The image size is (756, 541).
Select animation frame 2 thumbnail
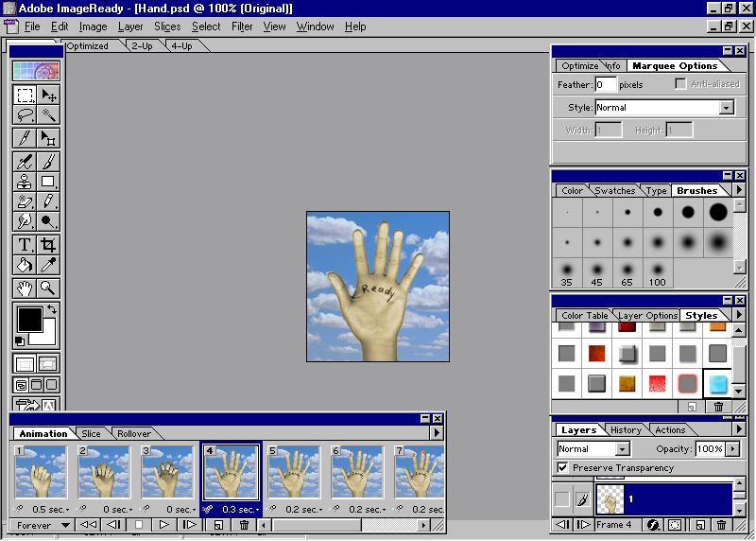click(103, 472)
